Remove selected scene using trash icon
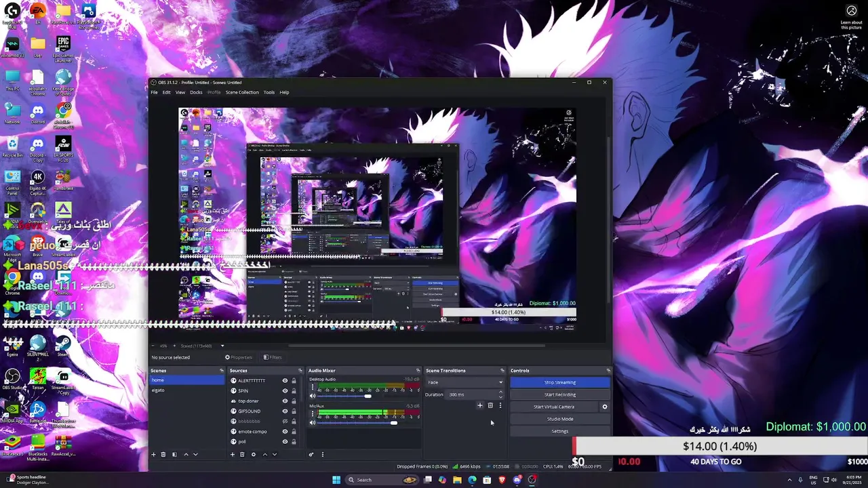868x488 pixels. pos(163,454)
